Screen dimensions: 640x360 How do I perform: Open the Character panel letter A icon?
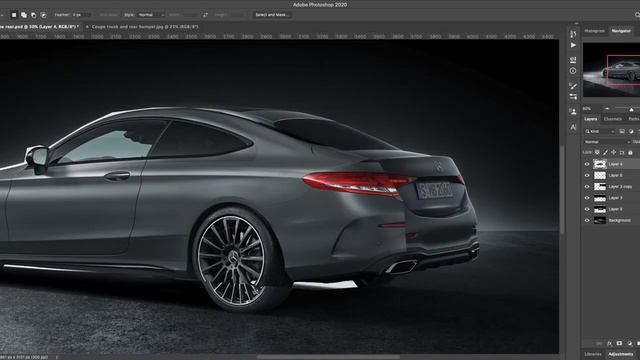(x=573, y=127)
